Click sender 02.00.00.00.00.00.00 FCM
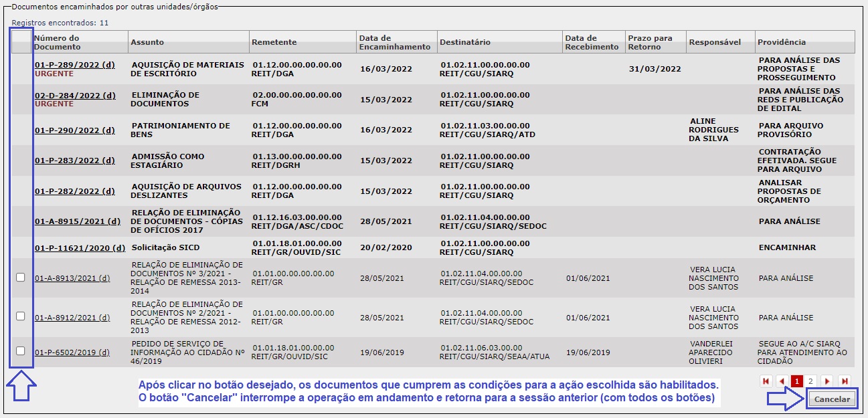Viewport: 868px width, 418px height. click(296, 100)
